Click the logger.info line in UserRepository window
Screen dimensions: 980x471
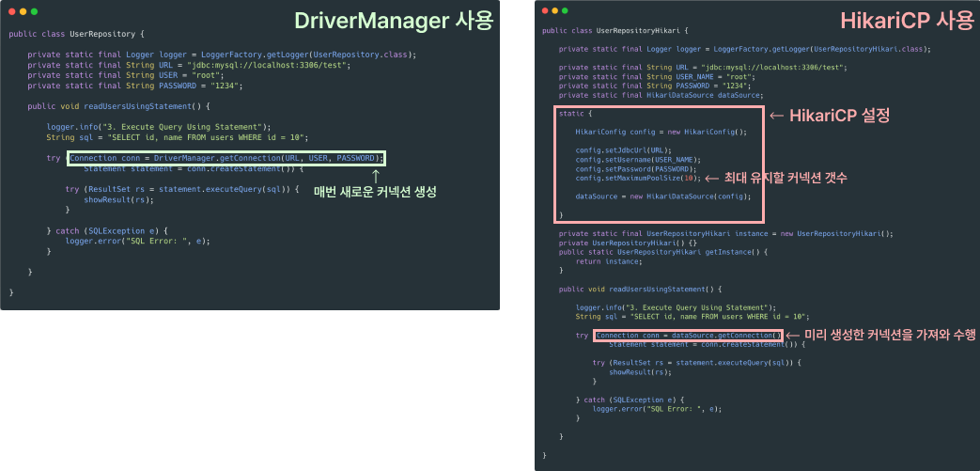point(159,127)
